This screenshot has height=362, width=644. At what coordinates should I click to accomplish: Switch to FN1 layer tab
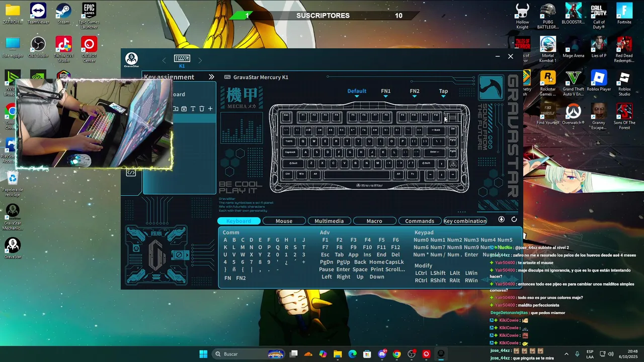click(386, 91)
